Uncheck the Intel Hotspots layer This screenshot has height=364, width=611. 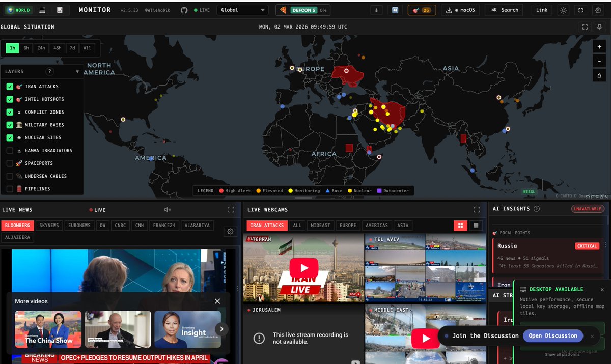pos(10,99)
